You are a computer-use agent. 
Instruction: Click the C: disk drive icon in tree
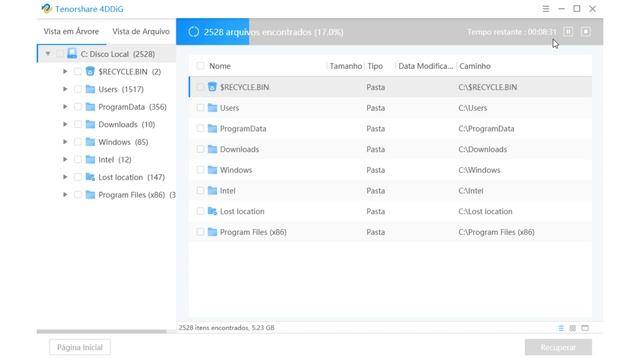point(72,53)
